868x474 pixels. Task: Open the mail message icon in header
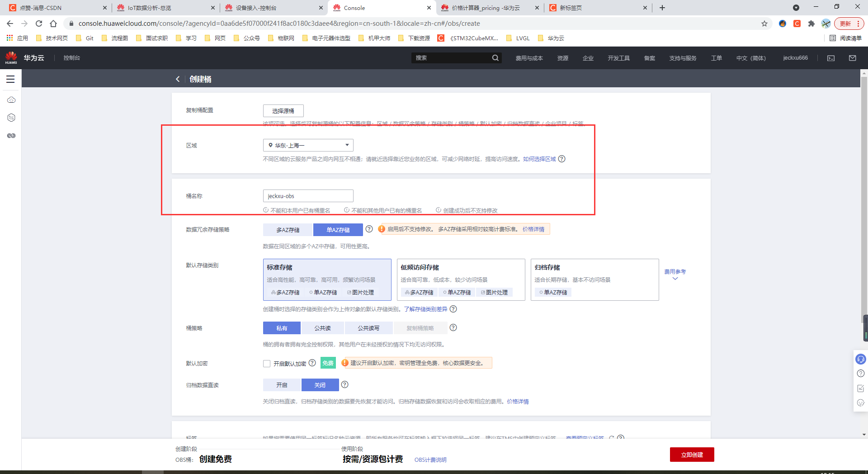pos(853,58)
